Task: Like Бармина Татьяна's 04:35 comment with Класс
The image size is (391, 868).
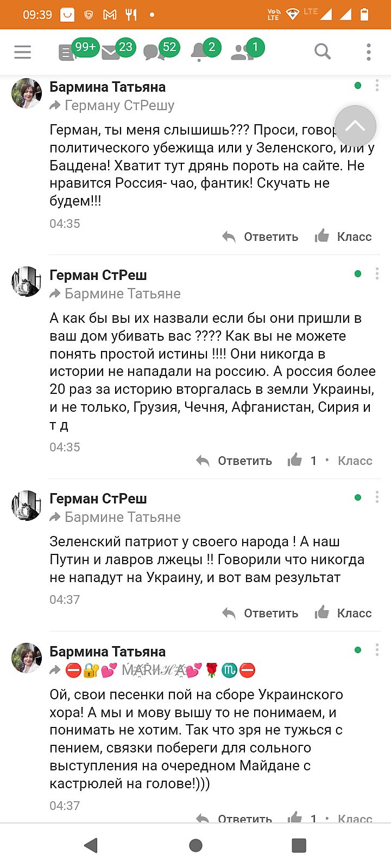Action: pyautogui.click(x=343, y=237)
